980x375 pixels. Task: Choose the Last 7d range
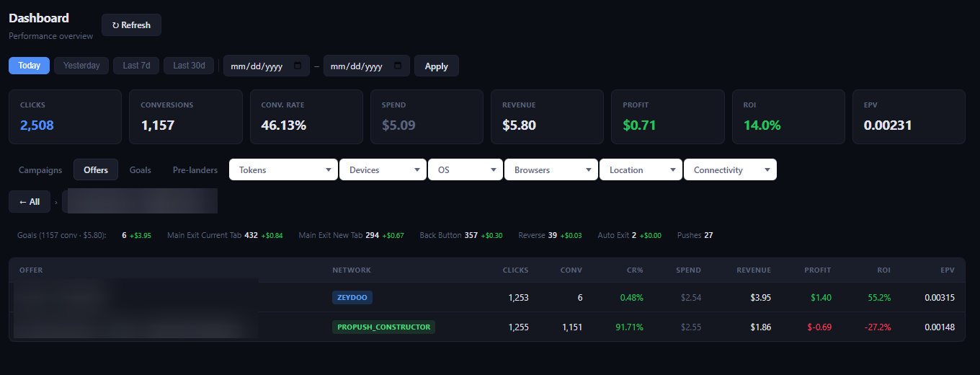[136, 66]
